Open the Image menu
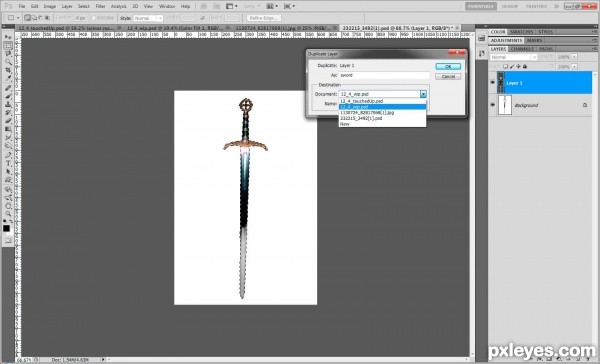 pos(49,6)
